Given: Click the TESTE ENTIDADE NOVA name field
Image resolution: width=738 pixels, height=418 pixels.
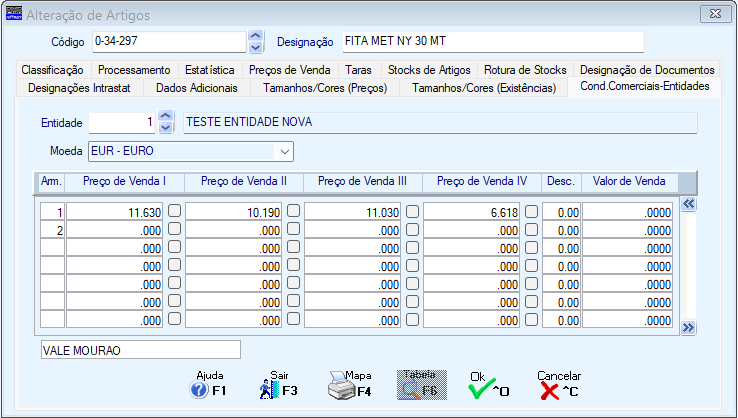Looking at the screenshot, I should (440, 122).
